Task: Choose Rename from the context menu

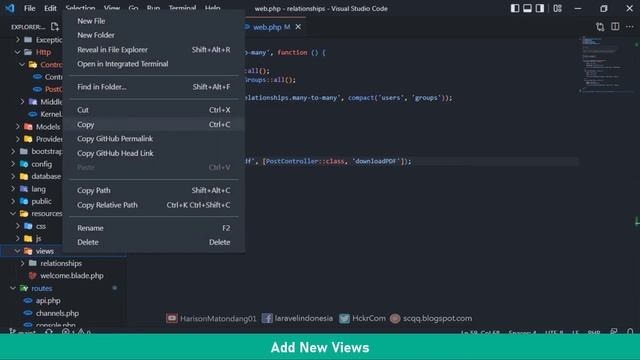Action: [x=154, y=228]
